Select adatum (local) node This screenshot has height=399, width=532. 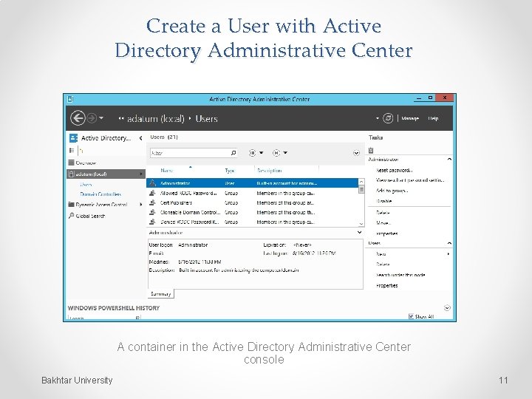(106, 174)
